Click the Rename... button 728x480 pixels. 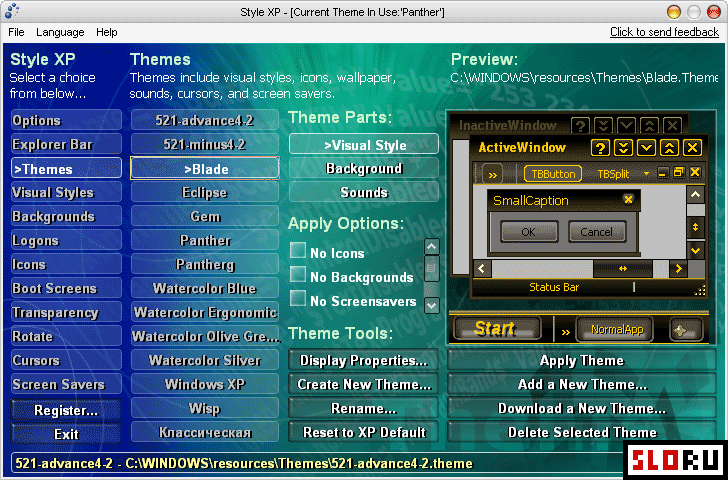364,409
